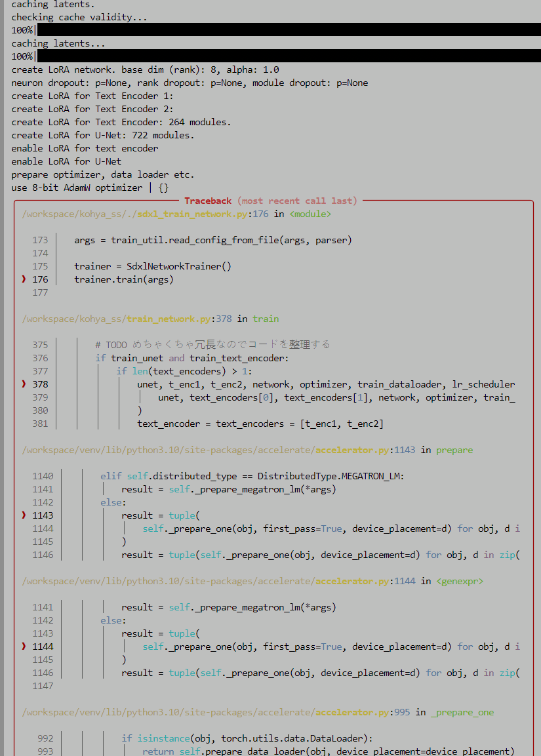Image resolution: width=541 pixels, height=756 pixels.
Task: Click 'create LoRA for Text Encoder 2:' line
Action: [92, 109]
